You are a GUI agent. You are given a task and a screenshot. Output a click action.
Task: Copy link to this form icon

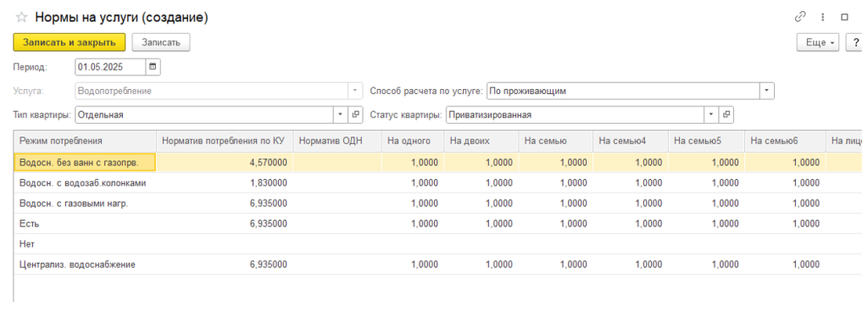(x=800, y=17)
